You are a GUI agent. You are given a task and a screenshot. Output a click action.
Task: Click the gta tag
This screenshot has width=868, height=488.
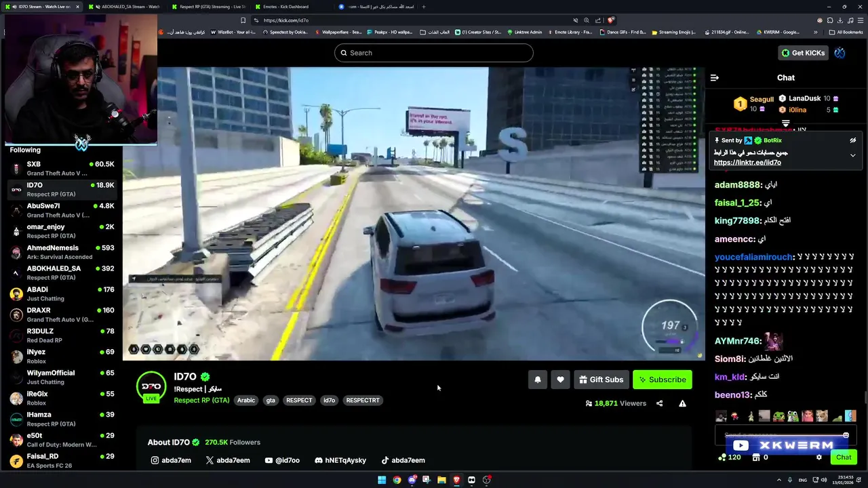click(271, 400)
